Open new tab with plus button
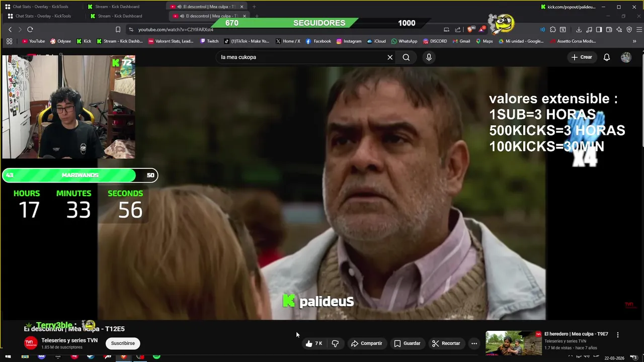This screenshot has height=362, width=644. (x=254, y=7)
